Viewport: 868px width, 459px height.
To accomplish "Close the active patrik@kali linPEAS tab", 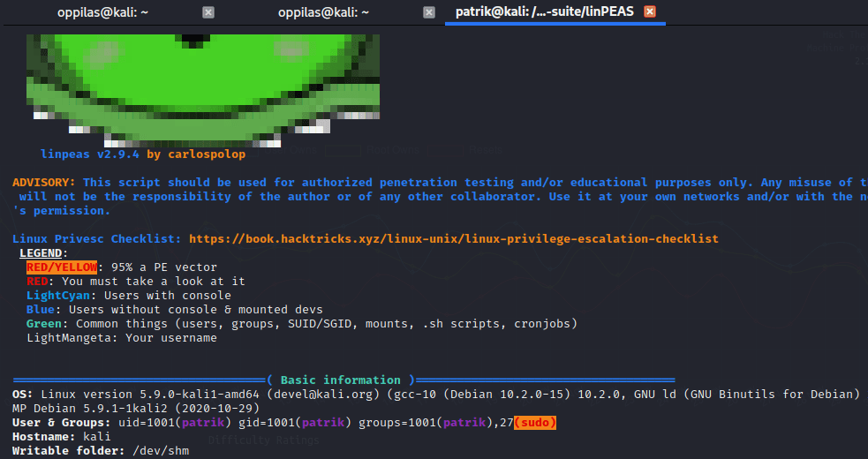I will click(x=651, y=12).
